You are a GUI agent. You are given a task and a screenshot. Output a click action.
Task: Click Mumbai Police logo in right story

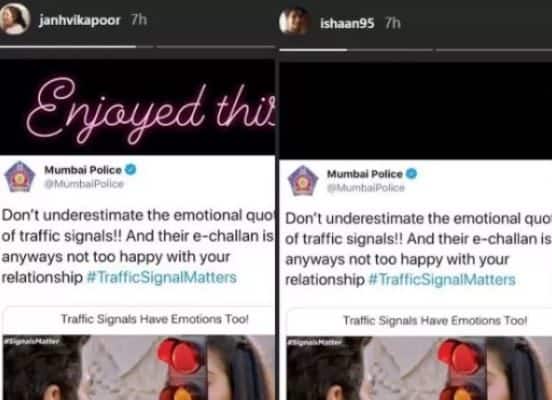pyautogui.click(x=303, y=180)
